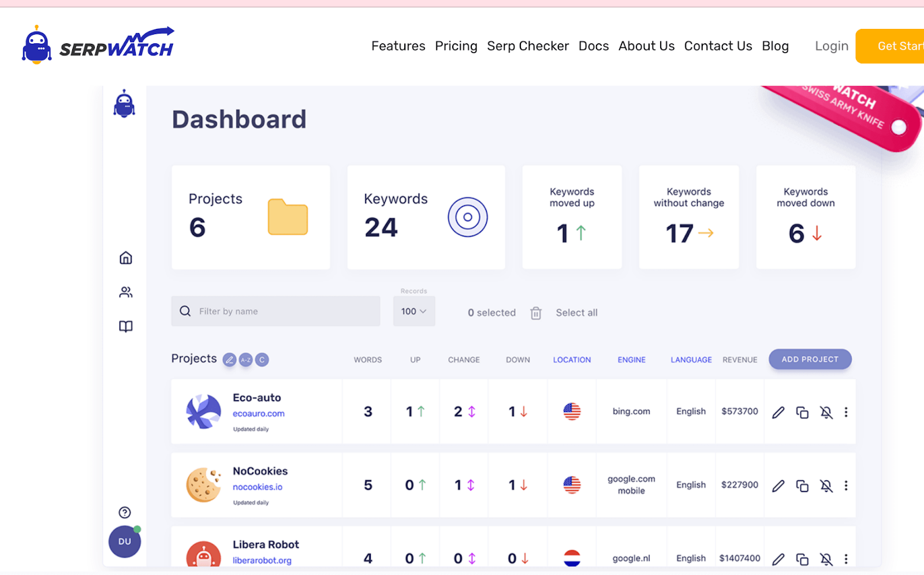Open the three-dot menu for Libera Robot
The height and width of the screenshot is (575, 924).
(846, 558)
